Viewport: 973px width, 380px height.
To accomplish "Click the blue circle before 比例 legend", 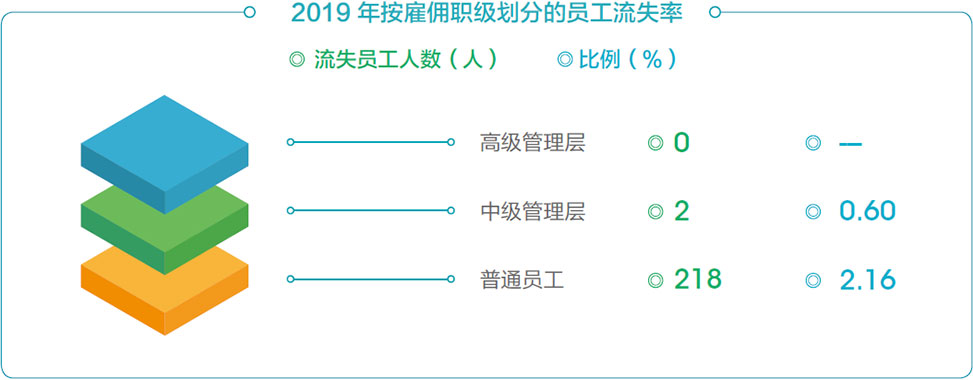I will tap(565, 60).
